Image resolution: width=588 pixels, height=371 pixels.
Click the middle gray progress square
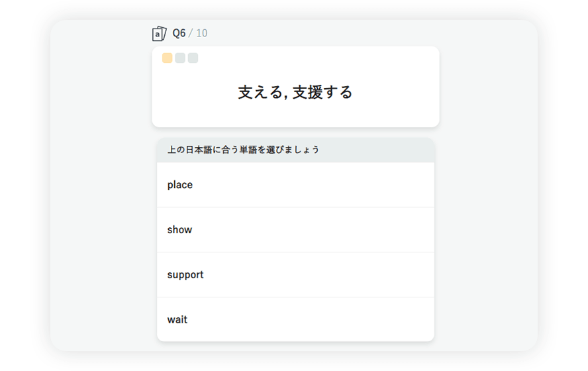pos(180,58)
